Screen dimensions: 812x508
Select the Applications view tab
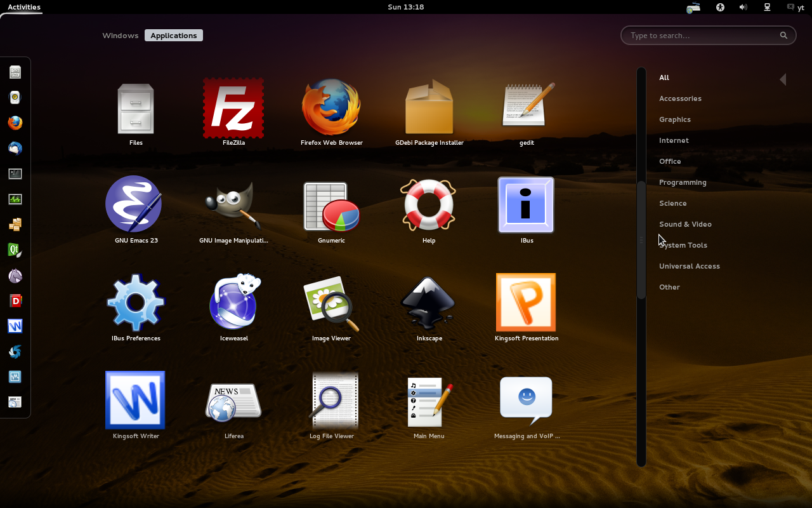click(x=174, y=36)
